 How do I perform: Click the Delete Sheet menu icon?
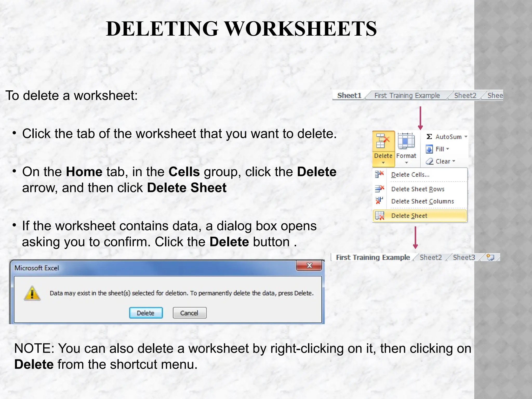pyautogui.click(x=380, y=216)
